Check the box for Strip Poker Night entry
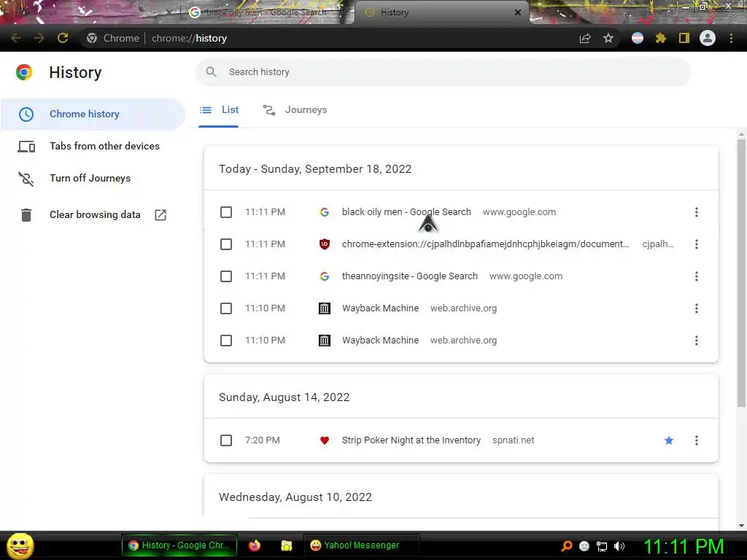The width and height of the screenshot is (747, 560). [x=226, y=440]
